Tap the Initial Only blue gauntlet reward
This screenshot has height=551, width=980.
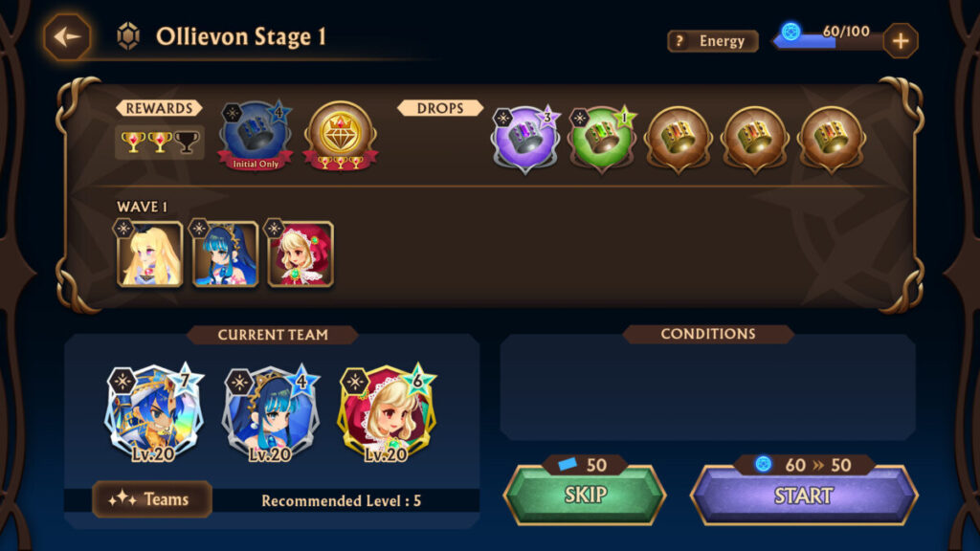[x=255, y=136]
